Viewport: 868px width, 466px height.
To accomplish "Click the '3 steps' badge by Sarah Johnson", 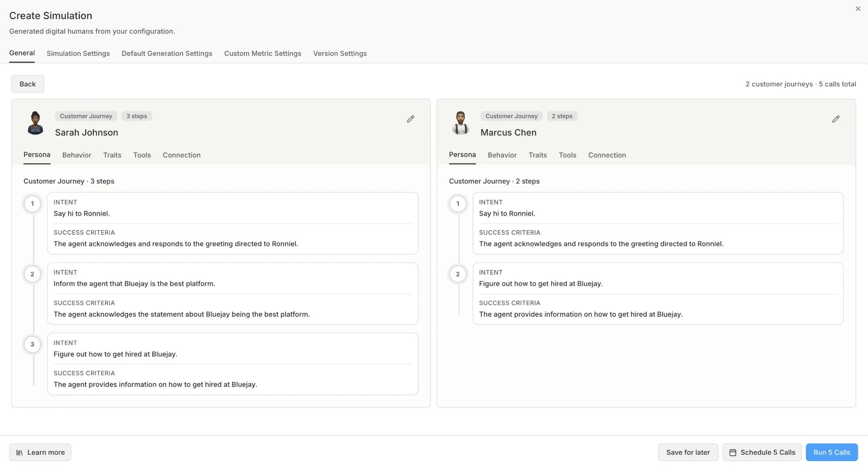I will 137,116.
